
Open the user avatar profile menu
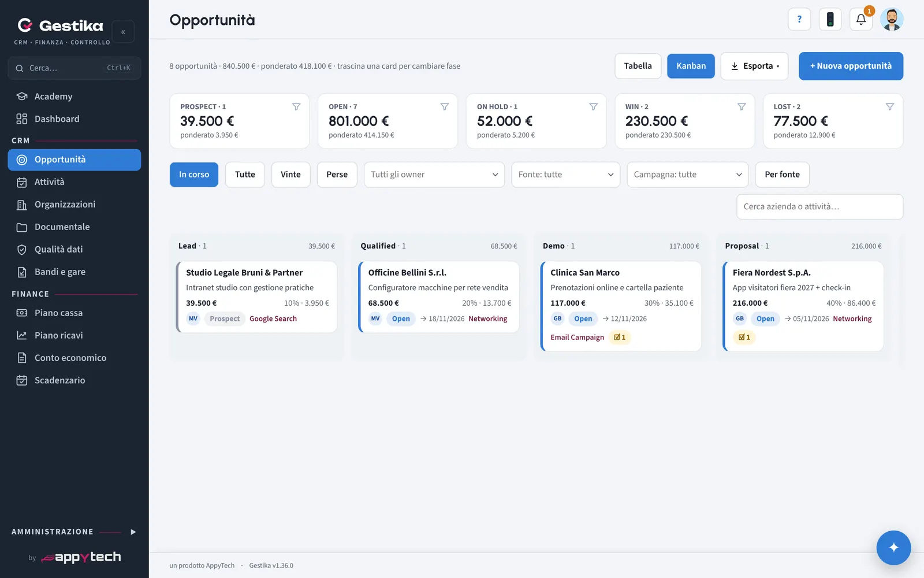[x=892, y=19]
